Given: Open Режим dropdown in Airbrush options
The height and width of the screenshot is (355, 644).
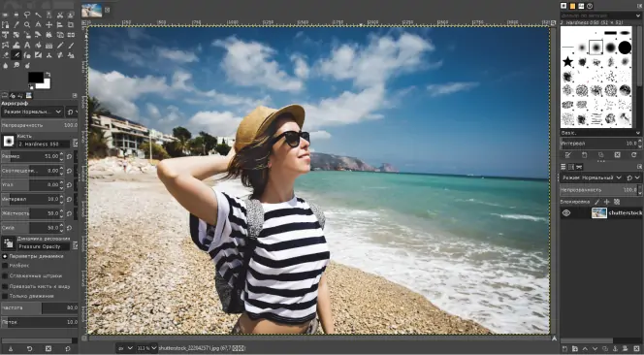Looking at the screenshot, I should point(32,112).
